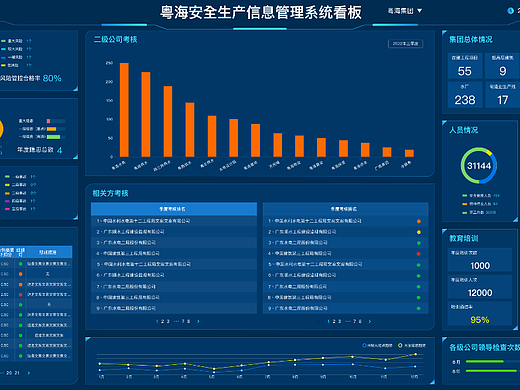Next page arrow under status-dot table

tap(370, 321)
